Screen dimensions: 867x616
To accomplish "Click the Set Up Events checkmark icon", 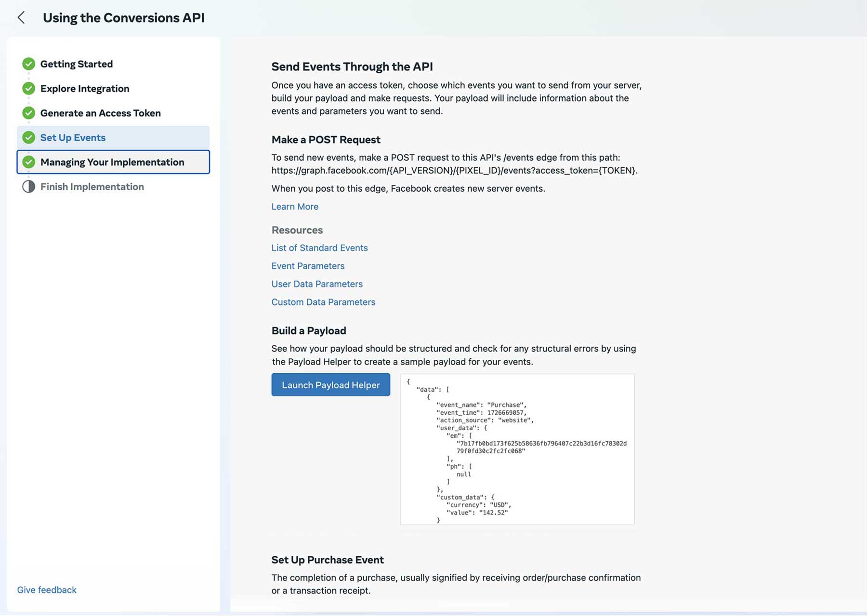I will coord(29,137).
